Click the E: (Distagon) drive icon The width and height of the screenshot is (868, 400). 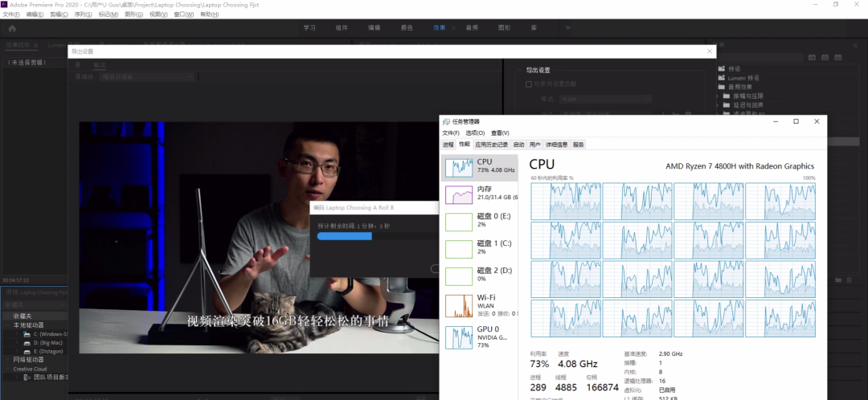tap(27, 351)
